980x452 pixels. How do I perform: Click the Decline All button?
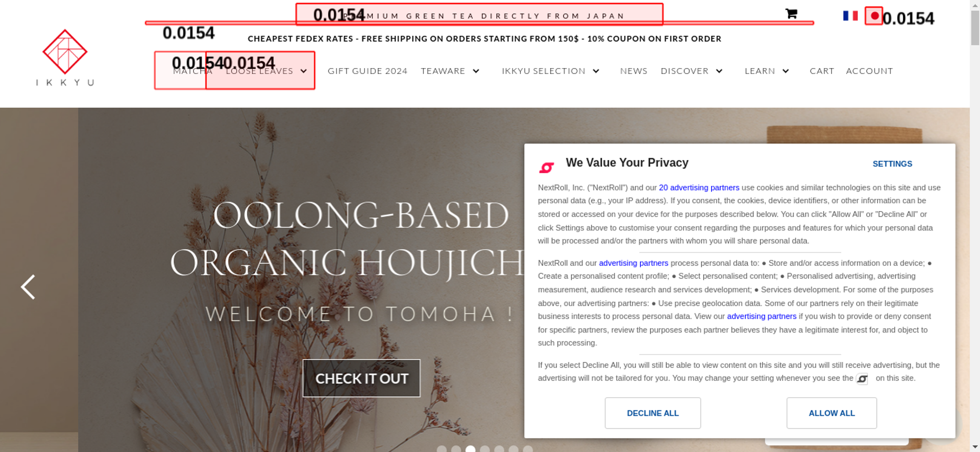coord(653,413)
